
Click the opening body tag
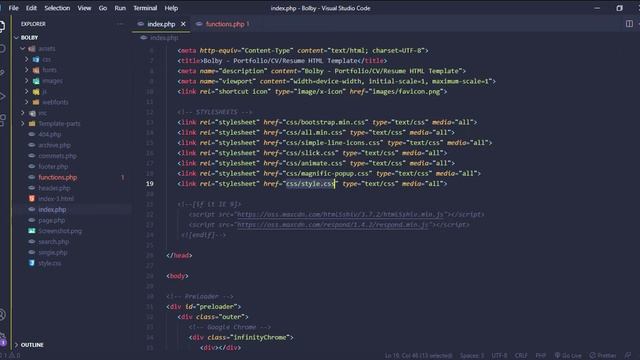(177, 276)
